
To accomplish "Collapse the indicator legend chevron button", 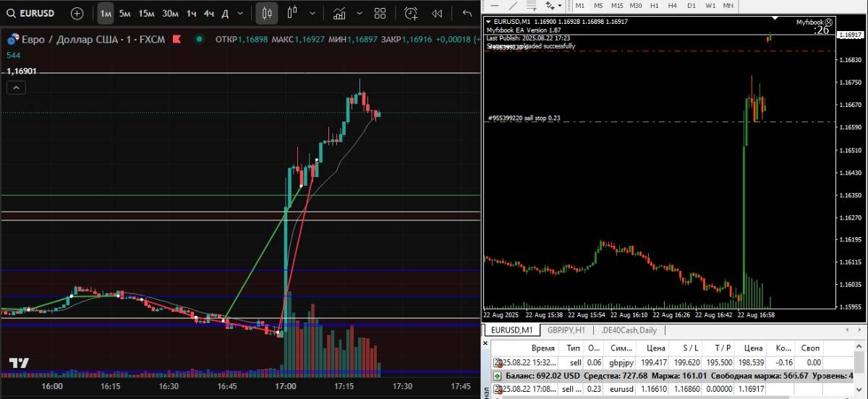I will click(x=16, y=87).
